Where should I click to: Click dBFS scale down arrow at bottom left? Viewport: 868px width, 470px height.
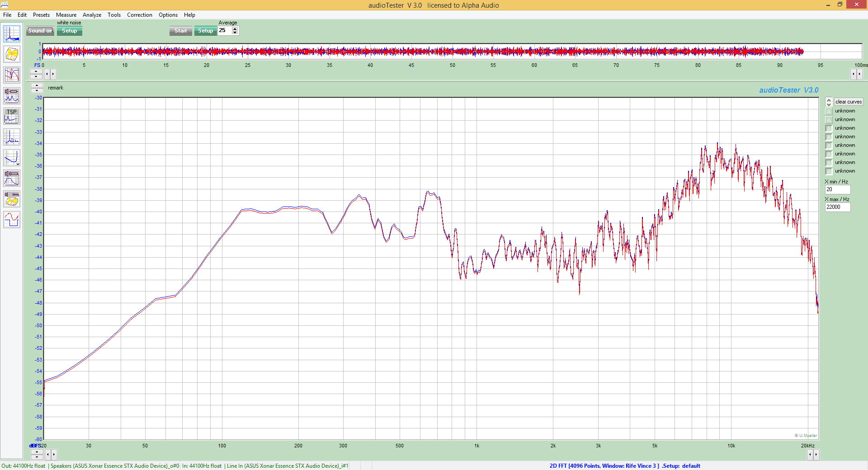37,457
